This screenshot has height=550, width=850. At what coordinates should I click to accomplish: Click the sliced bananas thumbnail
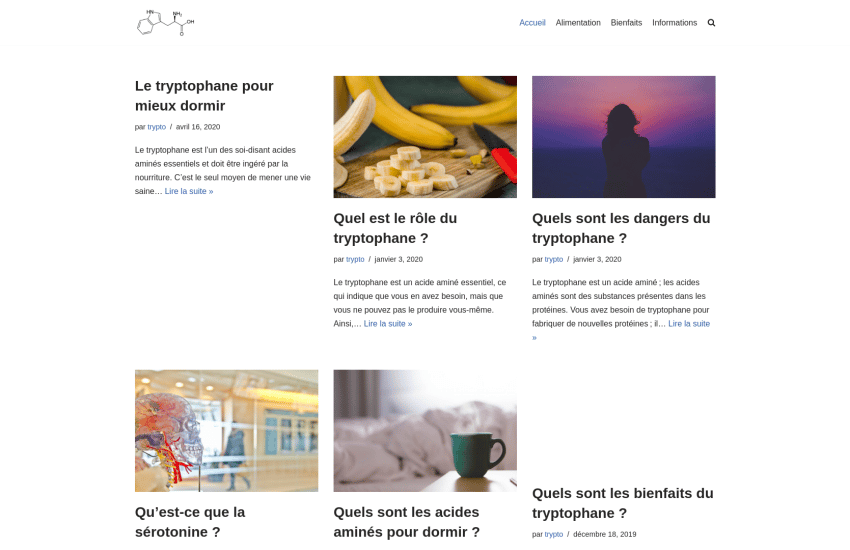tap(425, 137)
